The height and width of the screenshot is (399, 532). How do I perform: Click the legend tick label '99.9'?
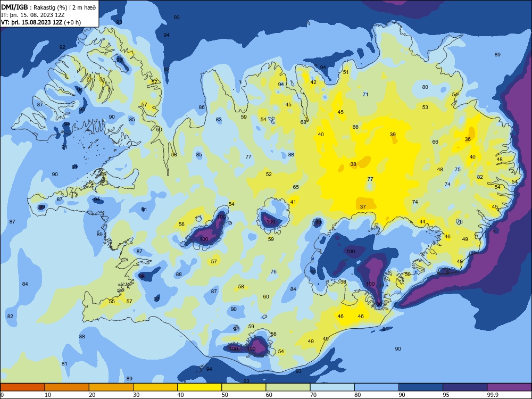pos(492,395)
